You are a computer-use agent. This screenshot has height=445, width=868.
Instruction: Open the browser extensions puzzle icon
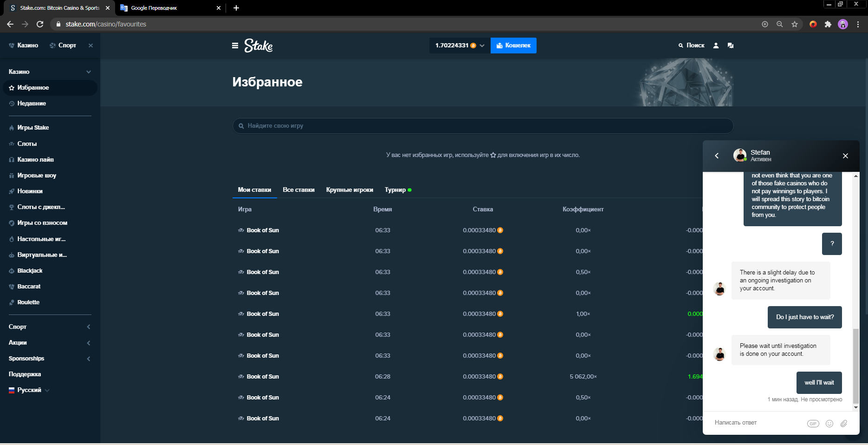[828, 24]
